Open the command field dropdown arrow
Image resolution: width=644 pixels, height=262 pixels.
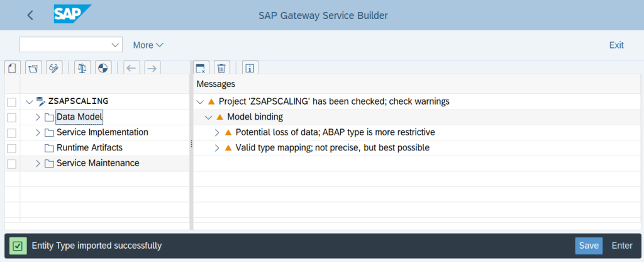(x=115, y=45)
